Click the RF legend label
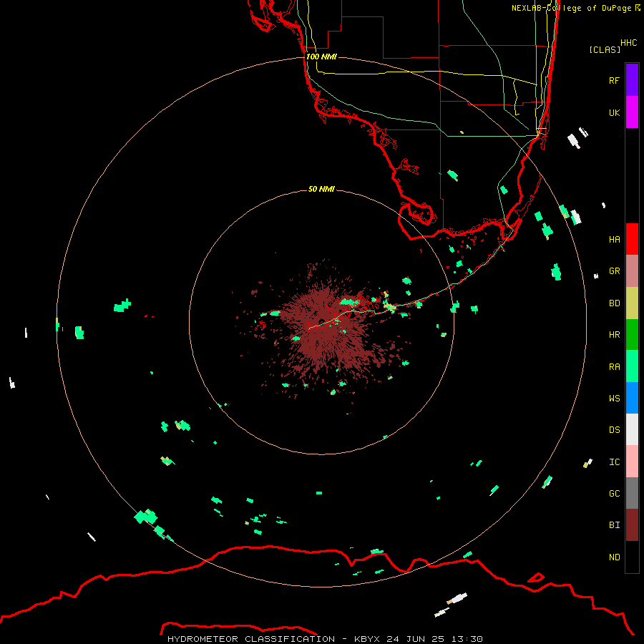644x644 pixels. pos(614,80)
